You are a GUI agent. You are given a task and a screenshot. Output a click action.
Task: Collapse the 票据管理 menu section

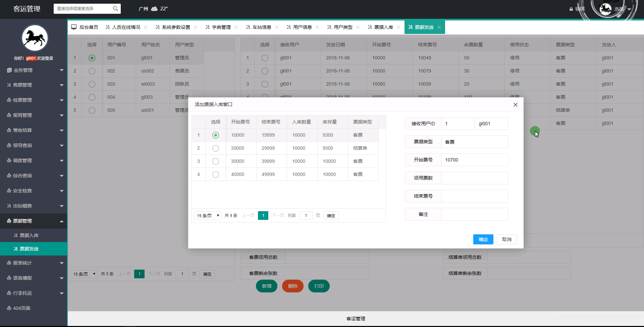34,221
